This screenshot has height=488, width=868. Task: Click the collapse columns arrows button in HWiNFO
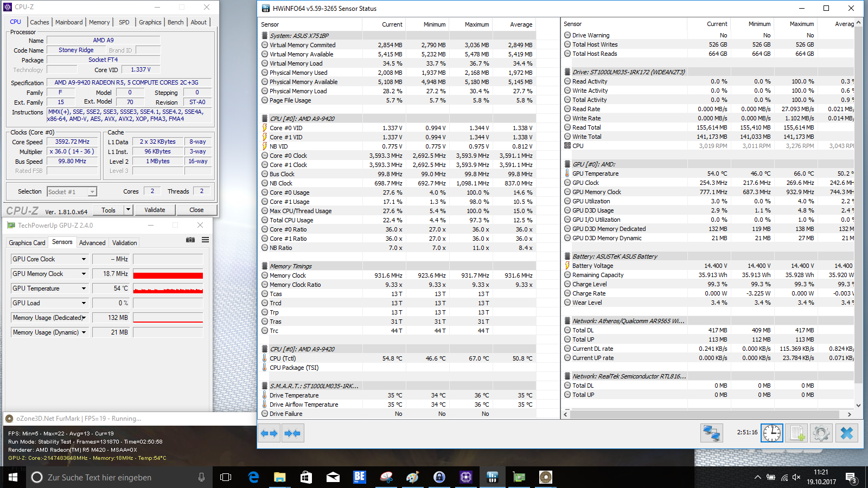coord(292,433)
